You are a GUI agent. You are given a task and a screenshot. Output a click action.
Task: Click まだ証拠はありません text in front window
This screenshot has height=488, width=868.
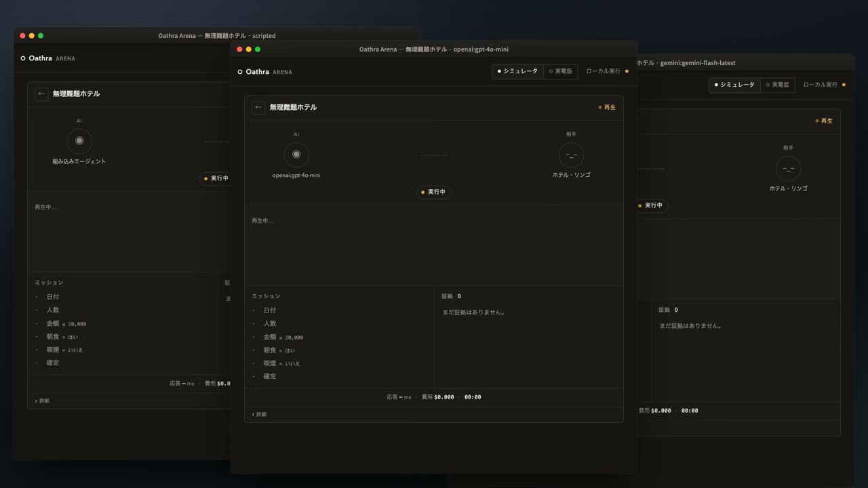(474, 312)
